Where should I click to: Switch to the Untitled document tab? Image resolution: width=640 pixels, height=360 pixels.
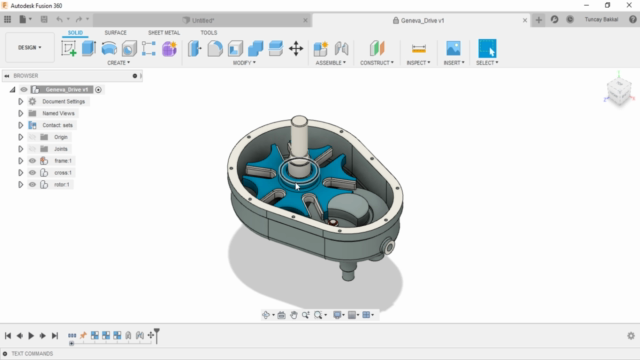203,20
